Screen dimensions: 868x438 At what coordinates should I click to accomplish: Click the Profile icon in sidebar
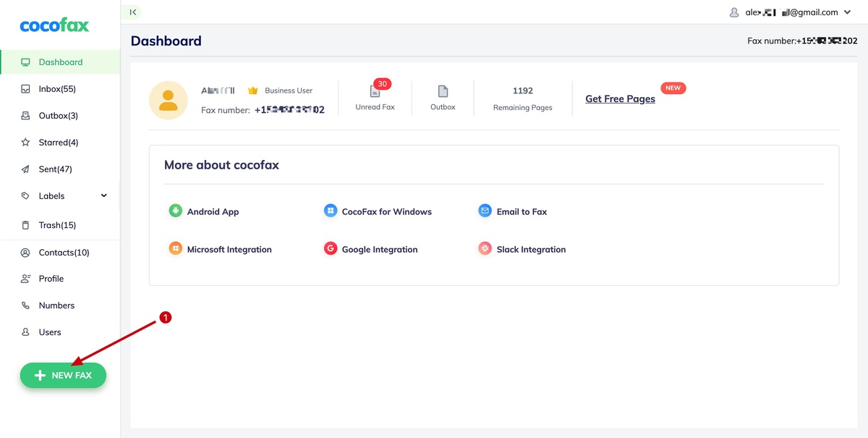[x=25, y=279]
